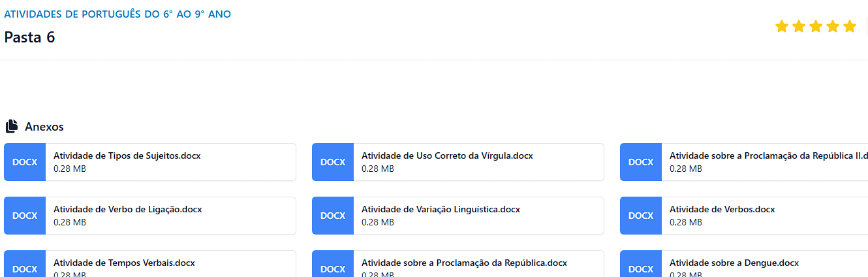
Task: Open Atividades de Português do 6° ao 9° ano link
Action: pyautogui.click(x=117, y=14)
